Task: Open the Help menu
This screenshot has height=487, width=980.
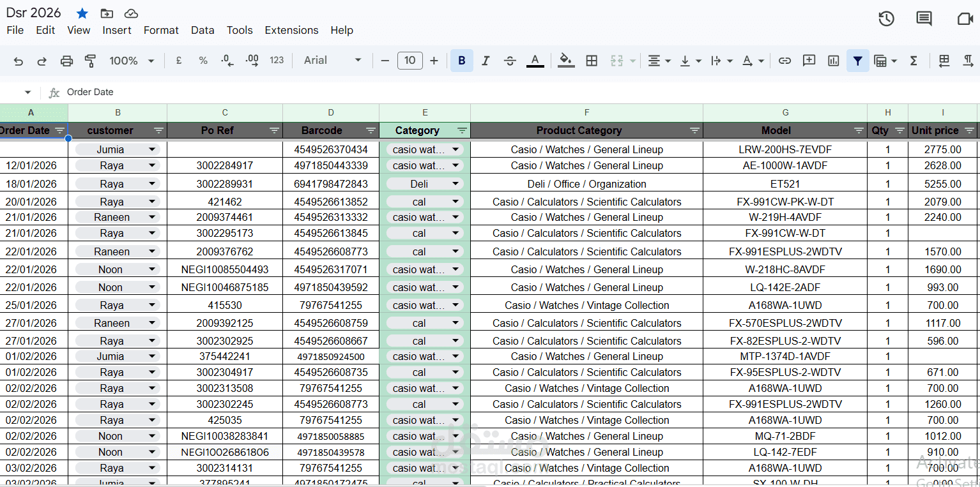Action: (342, 30)
